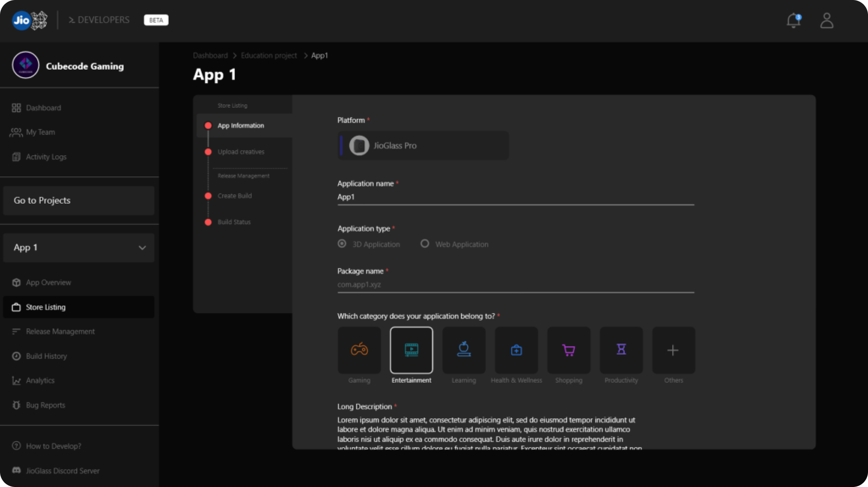This screenshot has height=487, width=868.
Task: Click the Cubecode Gaming team name
Action: tap(85, 66)
